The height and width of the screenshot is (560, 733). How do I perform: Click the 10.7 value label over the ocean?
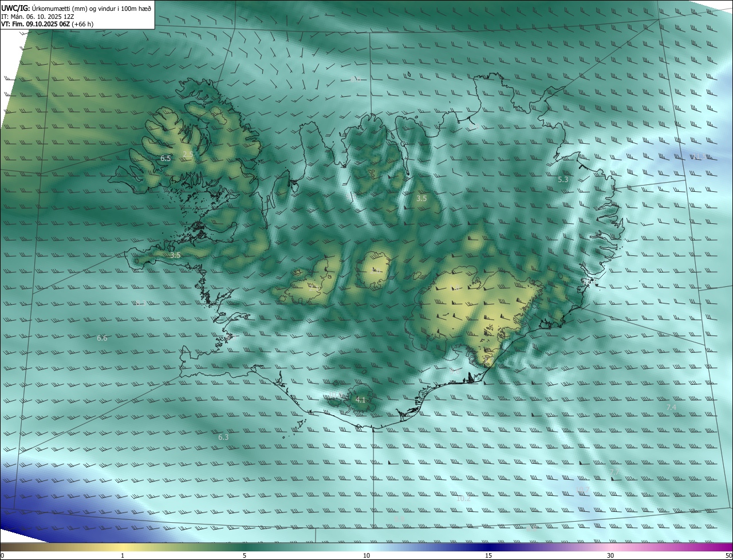(582, 490)
